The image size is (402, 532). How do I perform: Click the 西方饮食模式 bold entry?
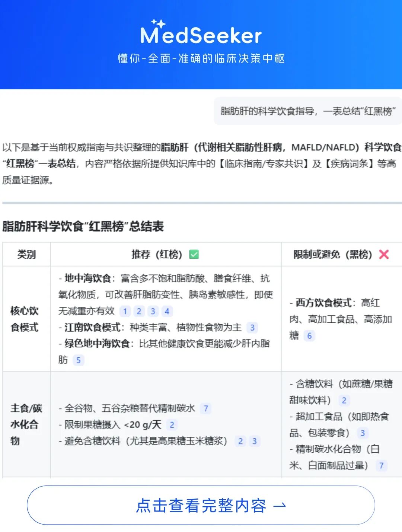[x=323, y=303]
